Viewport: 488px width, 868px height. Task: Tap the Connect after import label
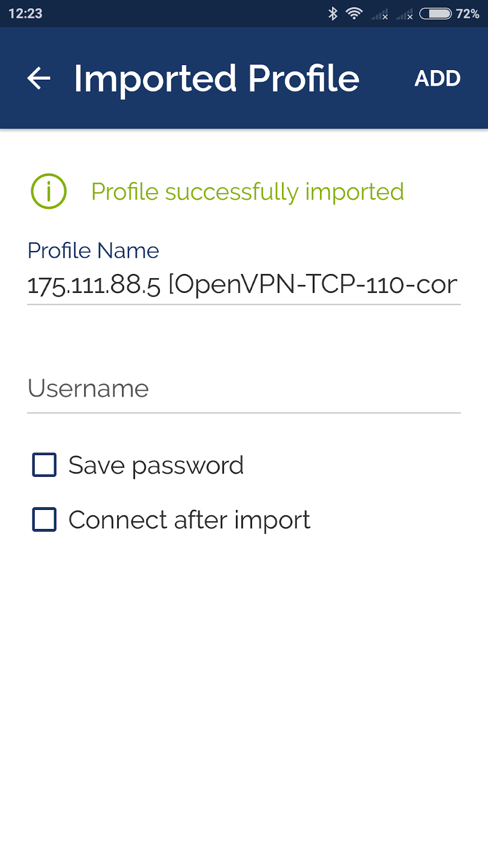pos(189,520)
